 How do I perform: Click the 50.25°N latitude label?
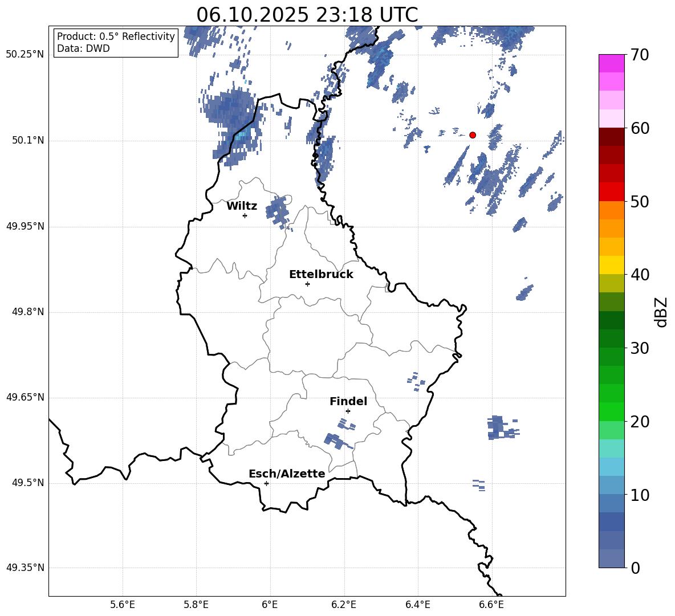pos(25,55)
